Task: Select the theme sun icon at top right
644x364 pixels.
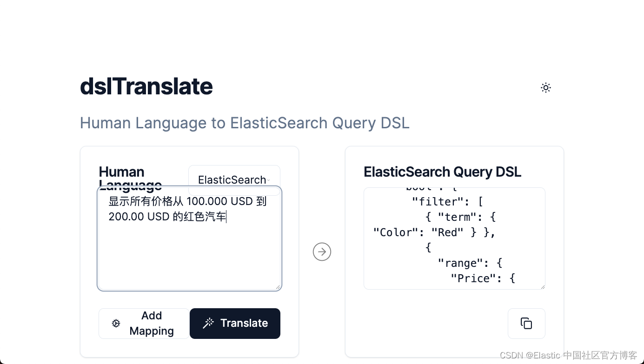Action: (x=545, y=87)
